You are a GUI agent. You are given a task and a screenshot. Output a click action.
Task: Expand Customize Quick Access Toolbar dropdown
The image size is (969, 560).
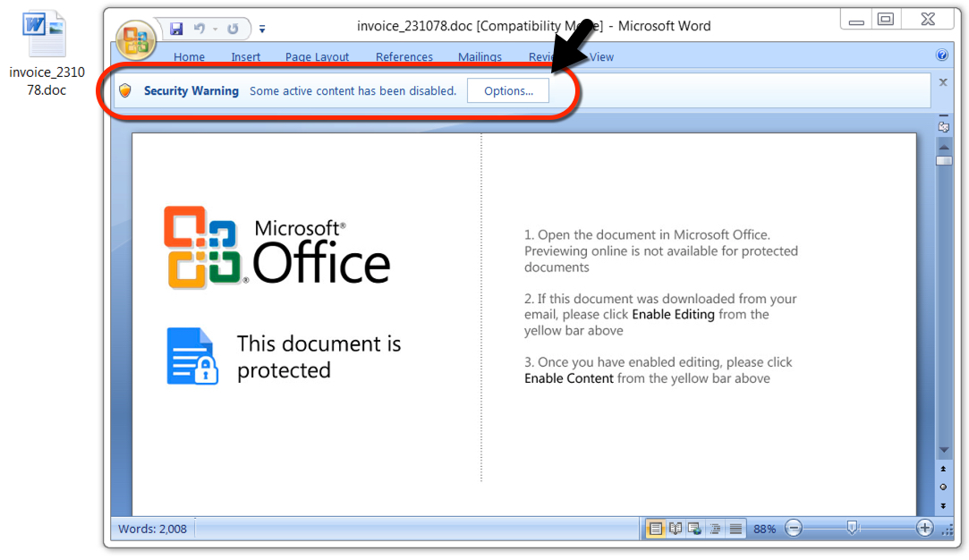tap(262, 29)
